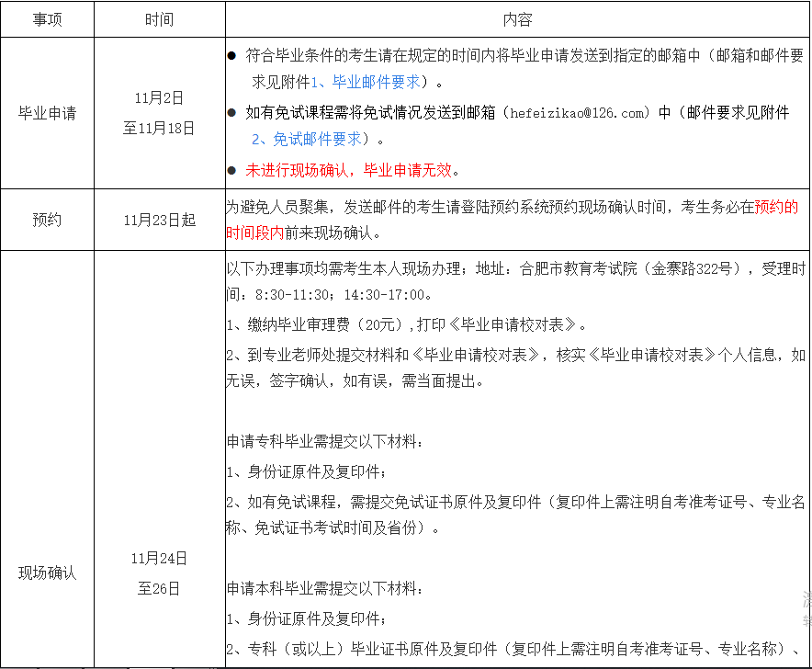Screen dimensions: 812x669
Task: Select the 预约 row label
Action: [x=47, y=220]
